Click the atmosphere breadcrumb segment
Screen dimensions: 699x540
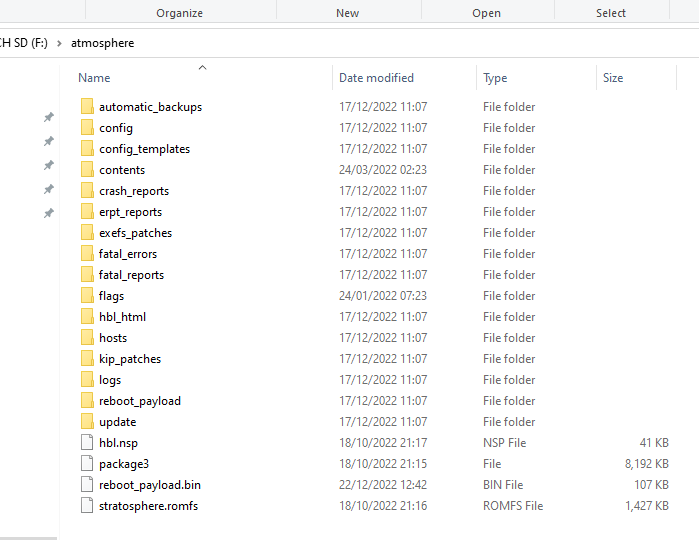[x=103, y=43]
